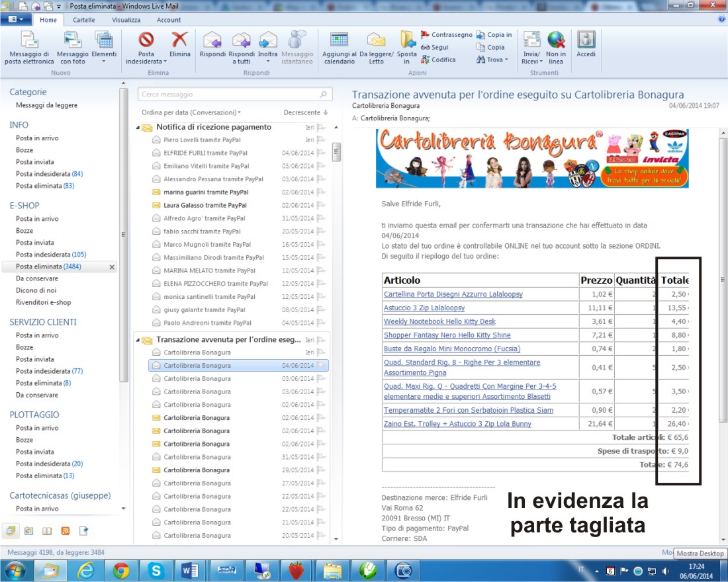
Task: Open the Account tab
Action: [x=169, y=20]
